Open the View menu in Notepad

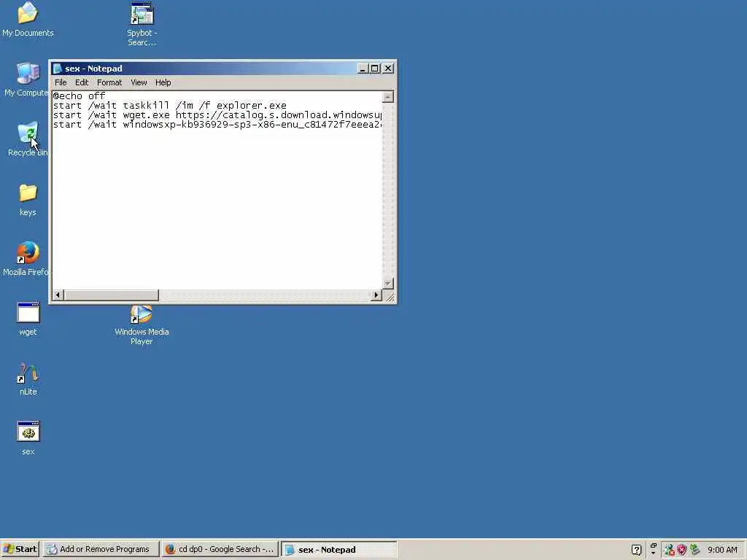[x=139, y=82]
